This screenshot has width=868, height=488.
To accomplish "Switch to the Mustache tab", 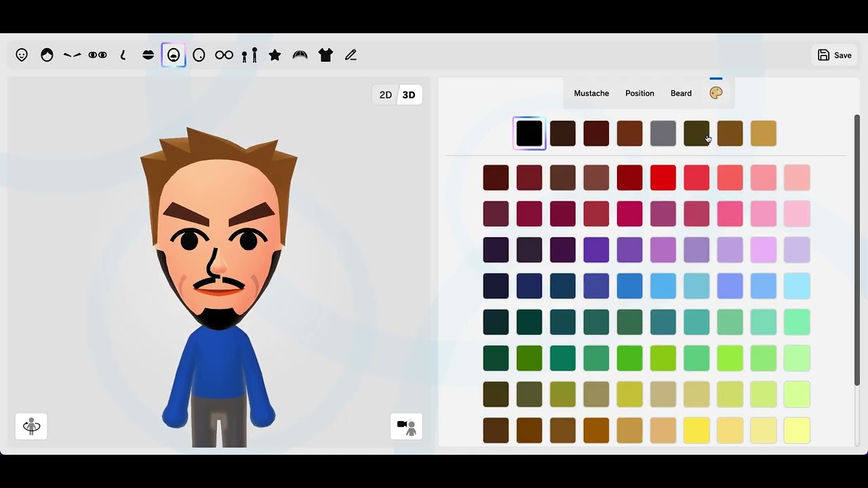I will (591, 94).
